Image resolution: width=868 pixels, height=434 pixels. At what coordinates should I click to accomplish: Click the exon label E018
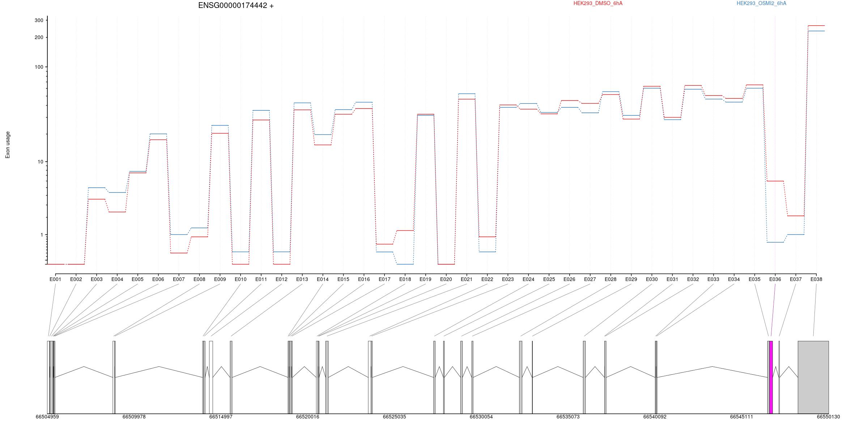tap(405, 279)
